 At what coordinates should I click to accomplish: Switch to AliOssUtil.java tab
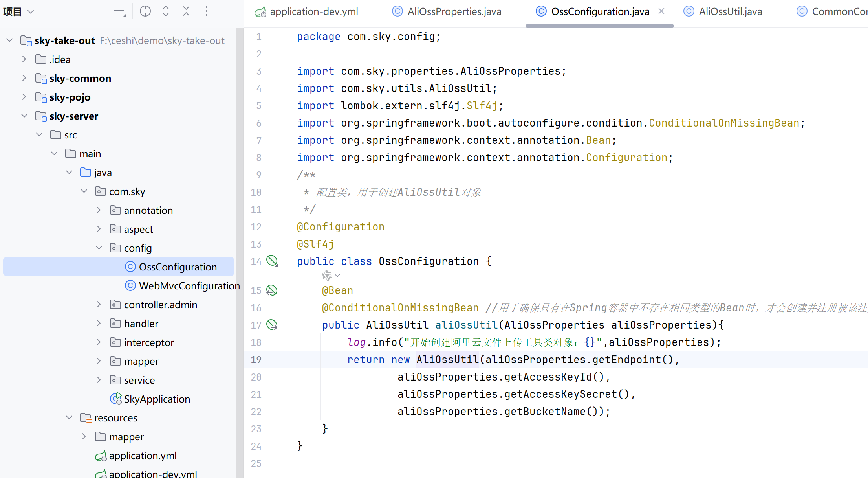pyautogui.click(x=723, y=12)
